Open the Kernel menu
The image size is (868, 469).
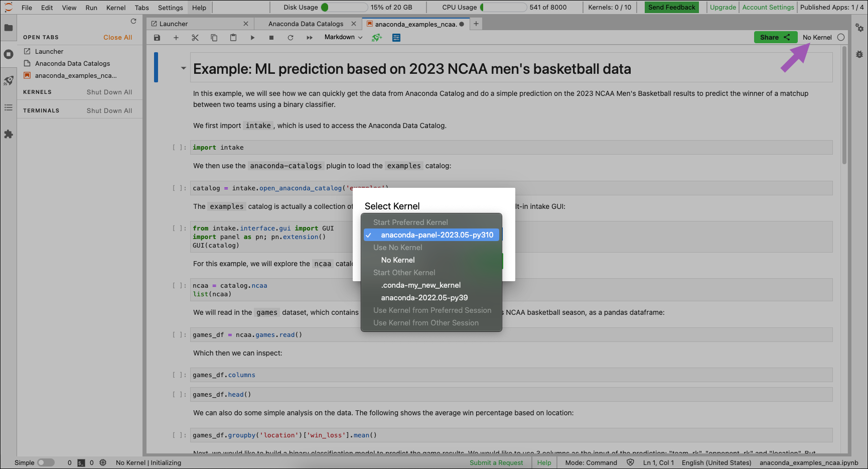116,8
